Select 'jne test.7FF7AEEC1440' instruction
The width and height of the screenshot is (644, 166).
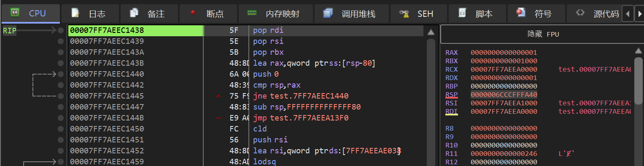click(x=301, y=96)
